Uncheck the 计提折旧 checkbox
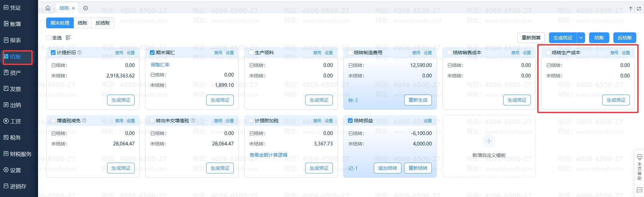The image size is (644, 197). (x=53, y=53)
